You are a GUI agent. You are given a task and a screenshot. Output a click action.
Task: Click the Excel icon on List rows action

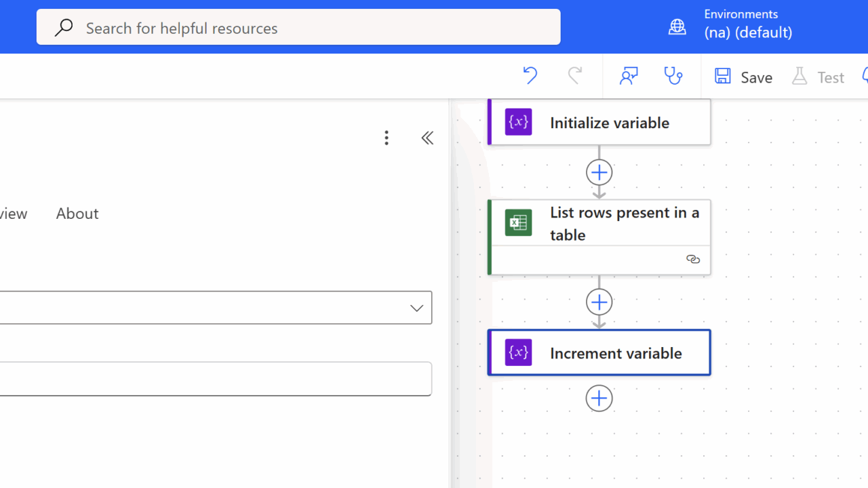[x=518, y=222]
